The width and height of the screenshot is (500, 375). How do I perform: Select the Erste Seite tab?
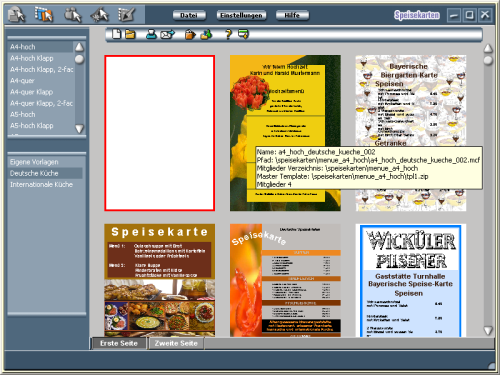click(x=119, y=343)
